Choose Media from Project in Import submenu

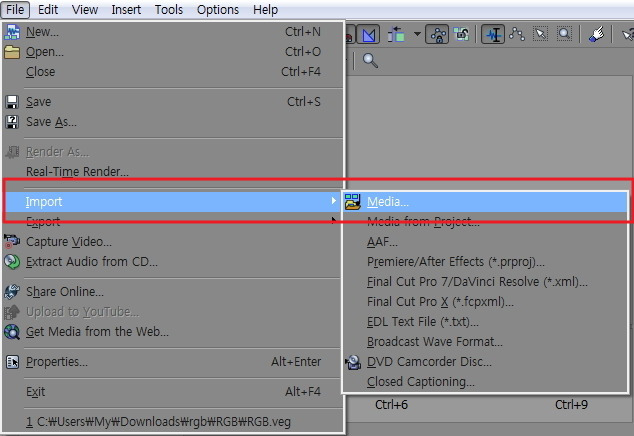tap(485, 222)
